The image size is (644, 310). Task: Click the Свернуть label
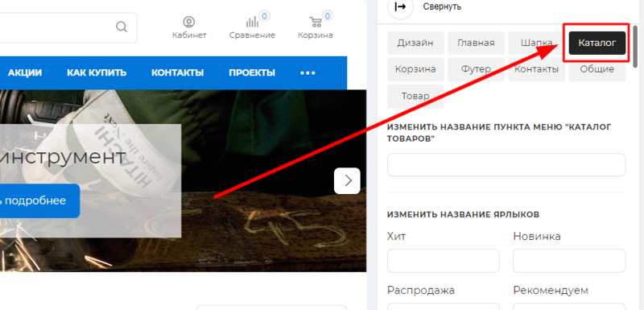442,6
